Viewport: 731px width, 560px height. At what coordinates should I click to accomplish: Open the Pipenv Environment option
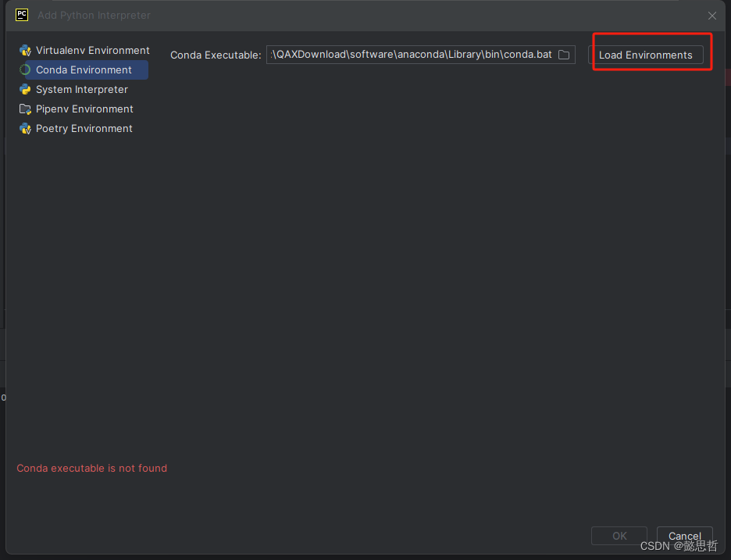tap(84, 109)
